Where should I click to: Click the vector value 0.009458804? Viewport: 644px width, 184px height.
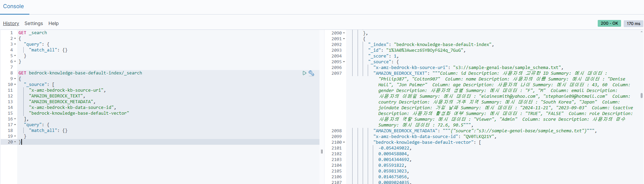(x=392, y=154)
